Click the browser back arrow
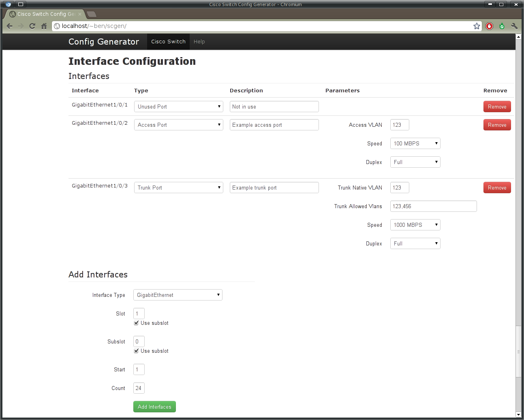Image resolution: width=524 pixels, height=420 pixels. click(10, 26)
